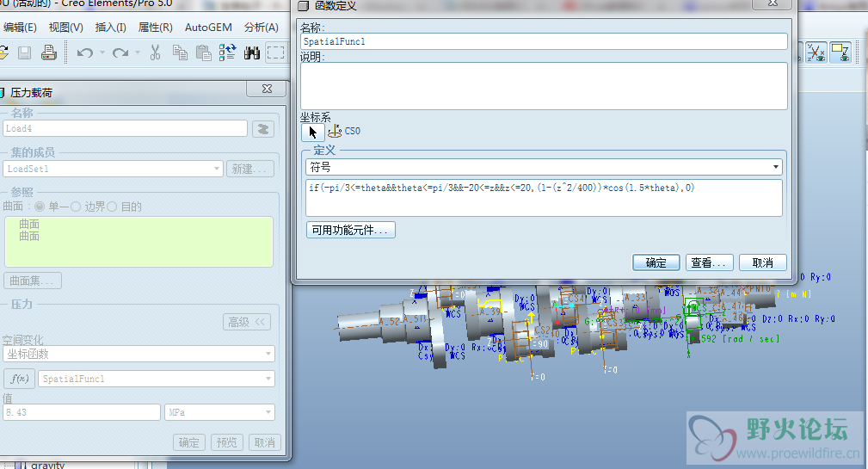Click the pressure value field 8.43
Image resolution: width=868 pixels, height=469 pixels.
82,412
